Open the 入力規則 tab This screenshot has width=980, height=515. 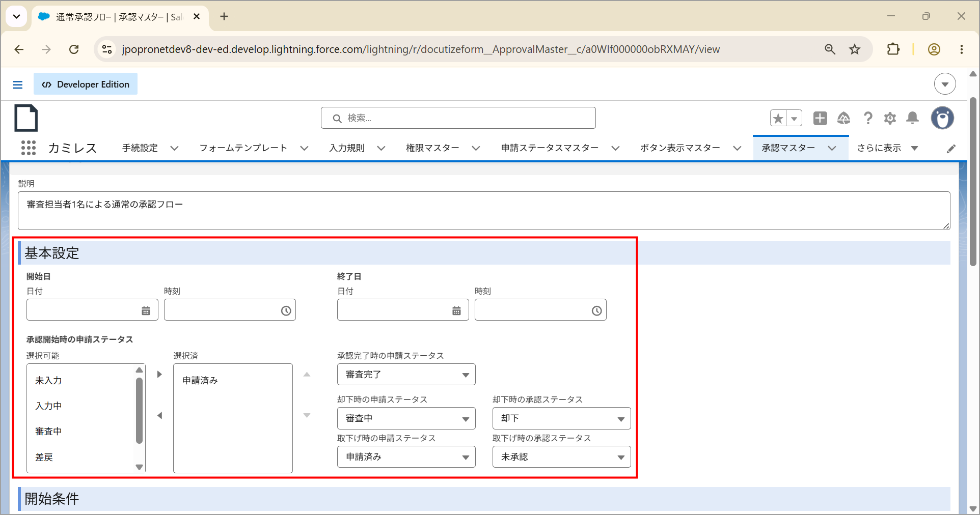point(347,148)
